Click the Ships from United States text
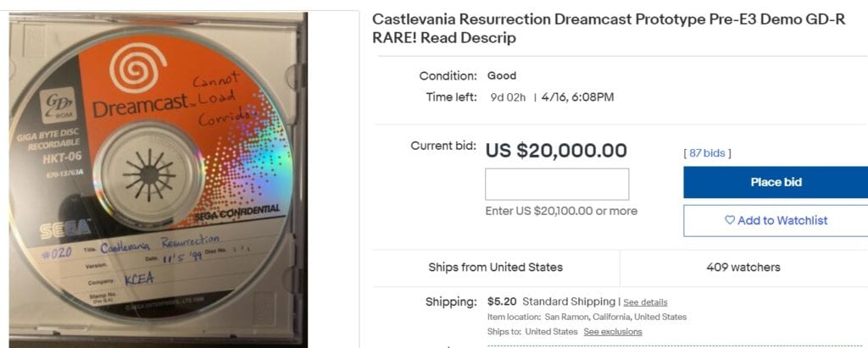The image size is (868, 348). coord(495,267)
